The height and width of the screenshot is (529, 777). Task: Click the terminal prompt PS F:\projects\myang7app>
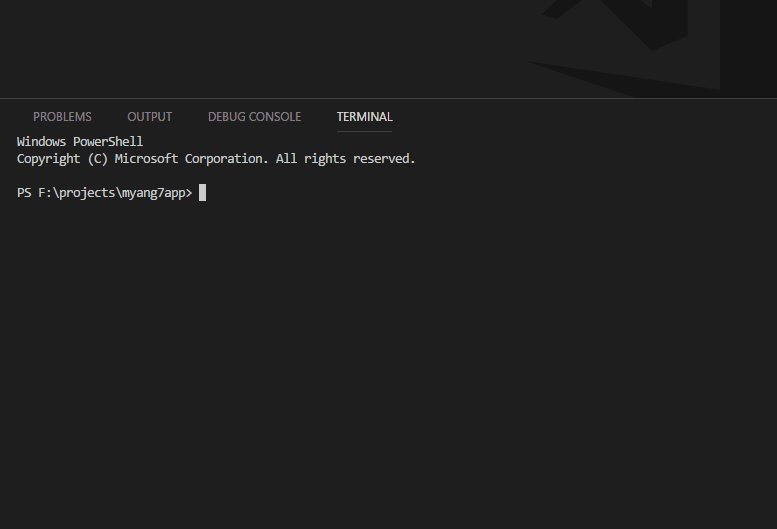(105, 193)
